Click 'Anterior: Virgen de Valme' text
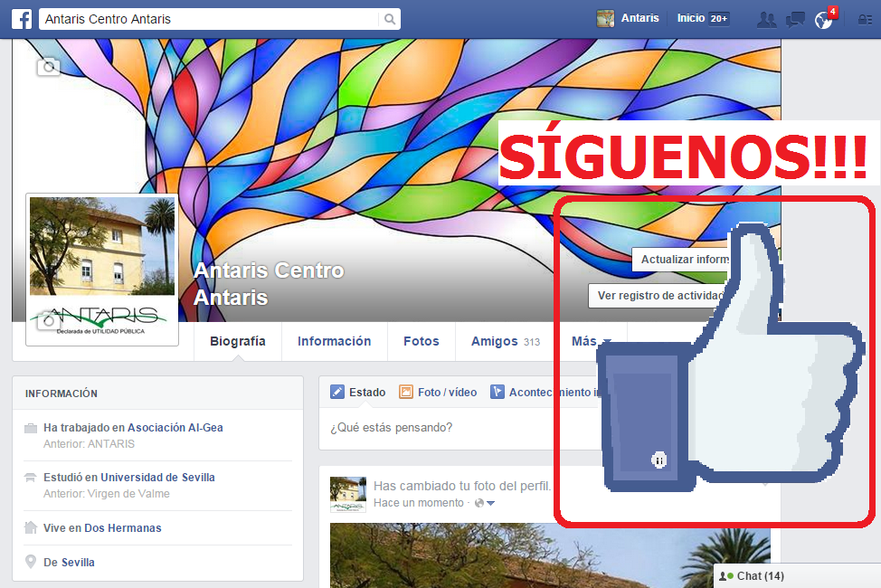 click(106, 494)
